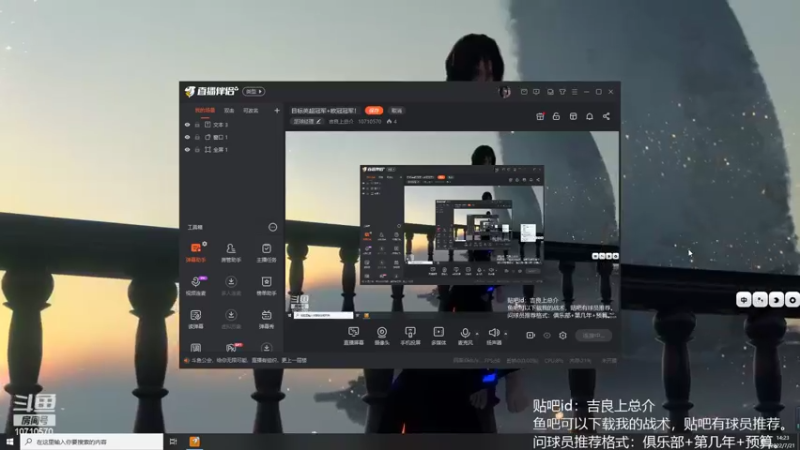The image size is (800, 450).
Task: Click the orange button beside stream title
Action: click(374, 110)
